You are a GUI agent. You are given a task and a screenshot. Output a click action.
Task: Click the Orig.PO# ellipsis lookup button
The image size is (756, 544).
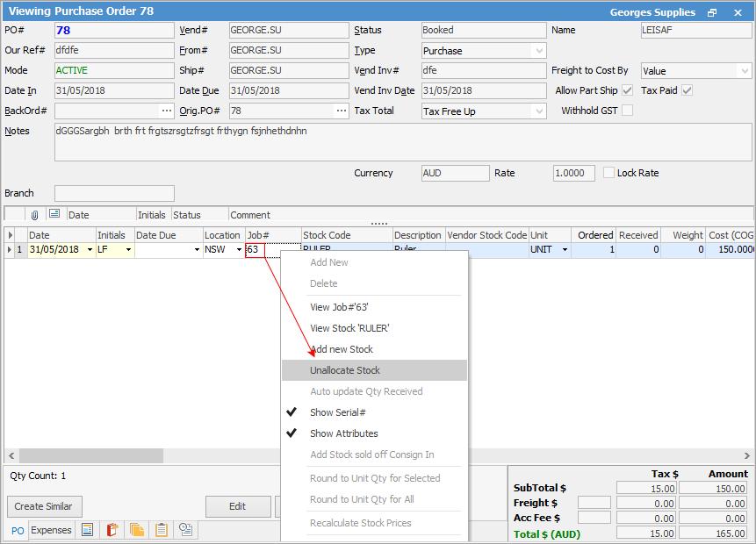pos(341,111)
